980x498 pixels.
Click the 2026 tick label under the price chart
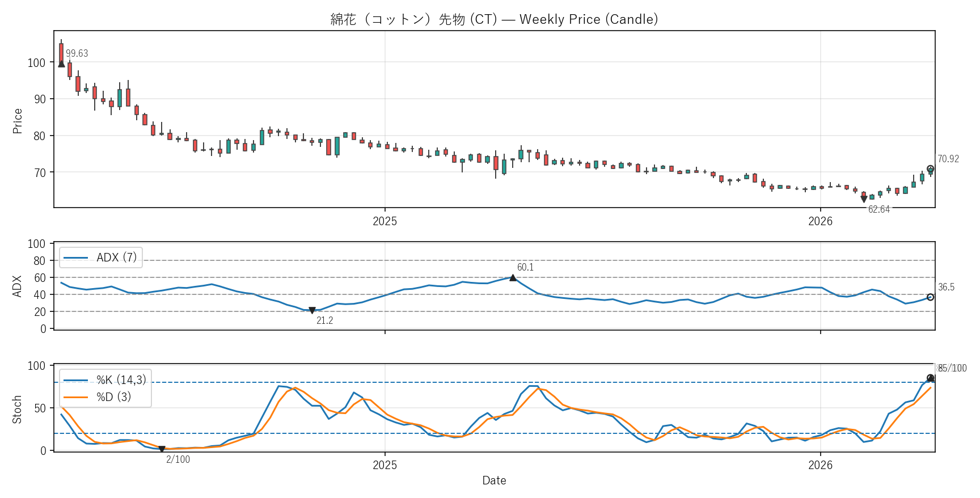coord(820,221)
